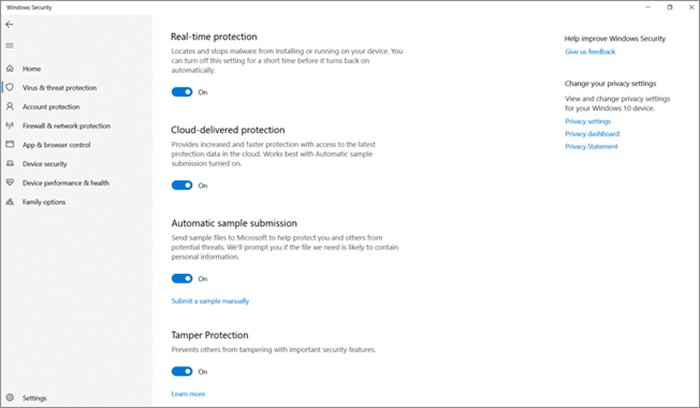Open the Submit a sample manually link
700x408 pixels.
click(210, 301)
